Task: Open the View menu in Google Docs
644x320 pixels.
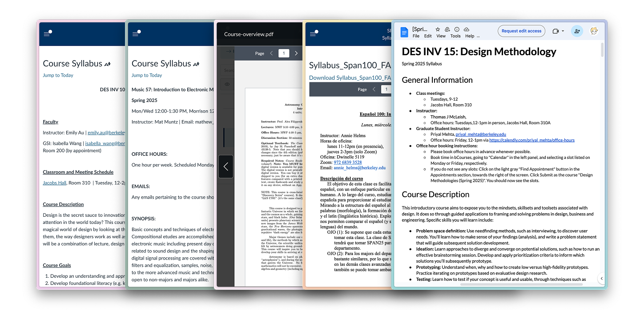Action: click(x=441, y=36)
